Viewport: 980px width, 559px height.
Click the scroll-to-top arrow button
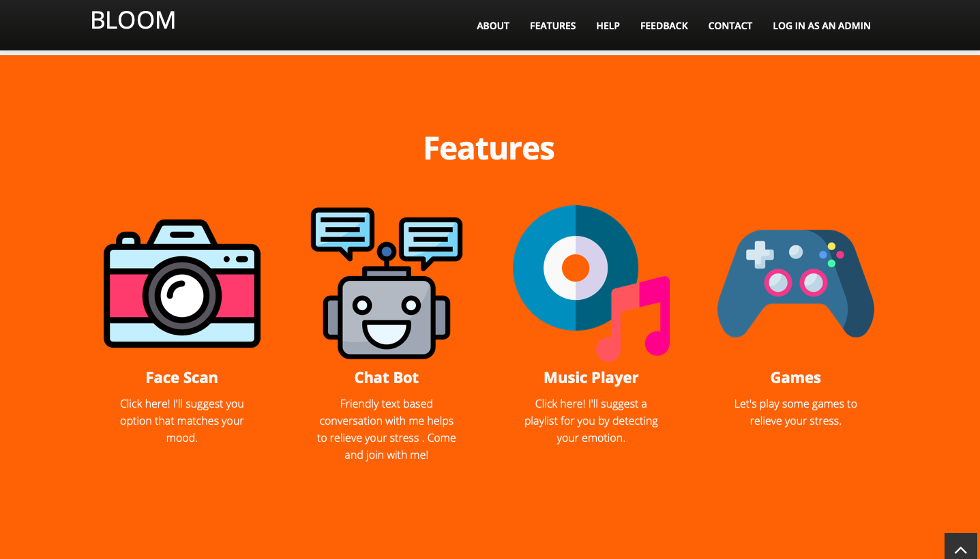coord(961,547)
